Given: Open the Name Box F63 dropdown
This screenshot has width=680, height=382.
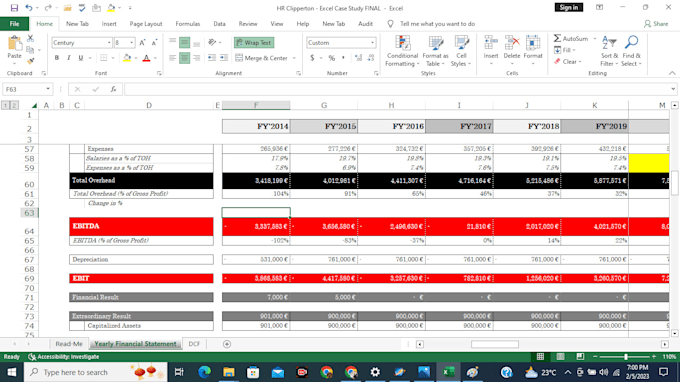Looking at the screenshot, I should coord(48,89).
